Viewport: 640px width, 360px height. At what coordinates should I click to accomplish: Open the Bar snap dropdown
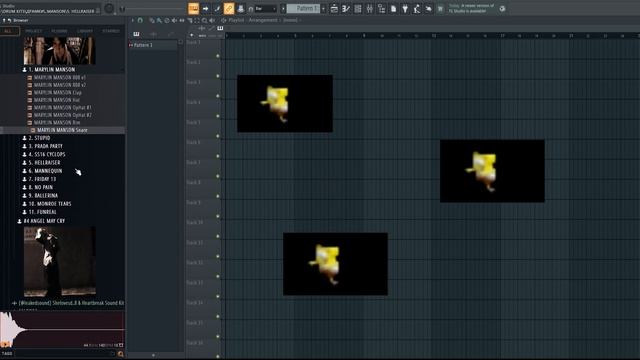click(x=266, y=9)
